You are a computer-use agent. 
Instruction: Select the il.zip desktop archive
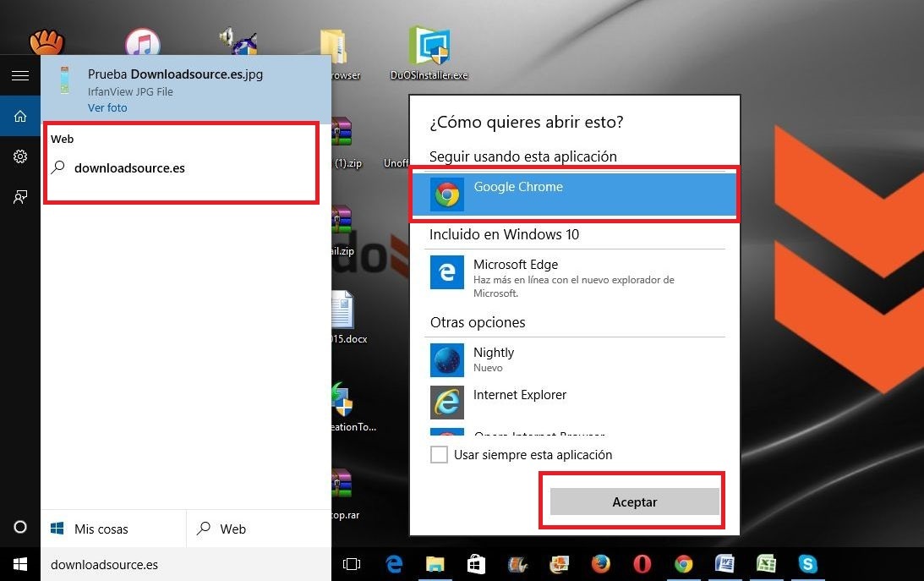point(343,230)
